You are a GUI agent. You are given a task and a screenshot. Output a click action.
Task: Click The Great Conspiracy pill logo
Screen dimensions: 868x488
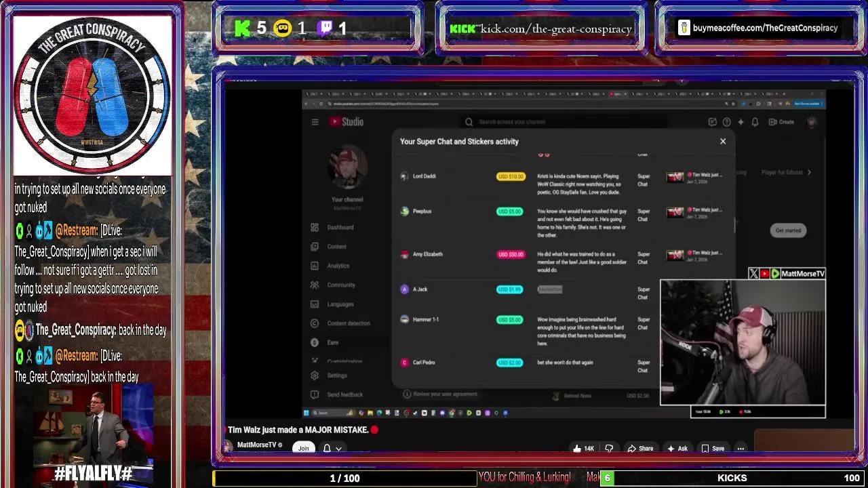[x=92, y=94]
